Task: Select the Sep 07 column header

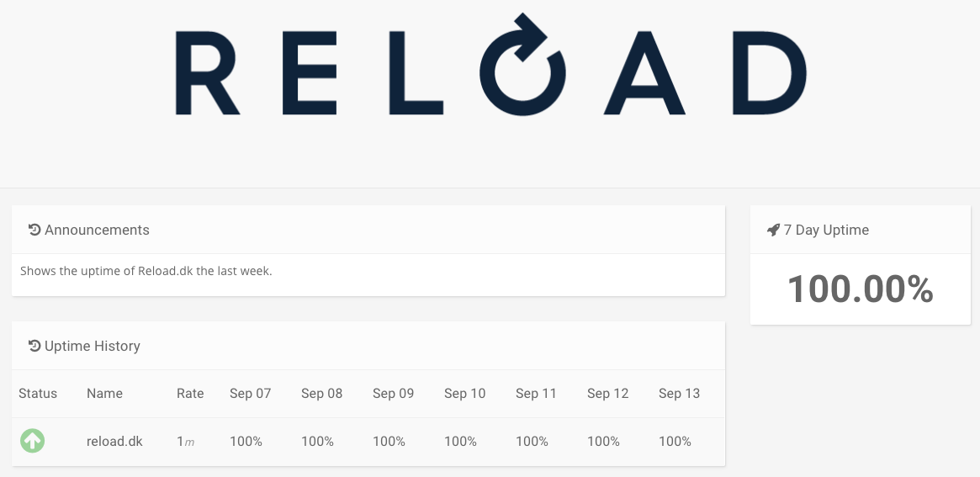Action: click(250, 394)
